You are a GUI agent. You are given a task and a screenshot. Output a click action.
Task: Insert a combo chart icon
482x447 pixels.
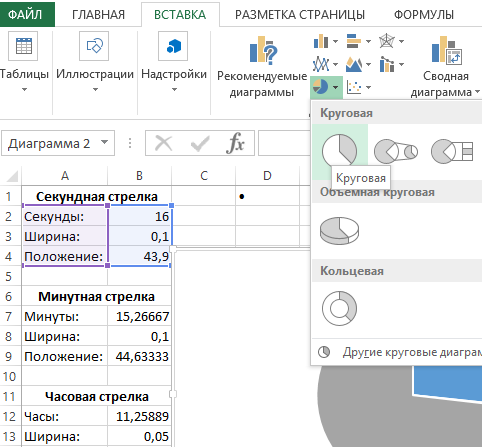click(x=387, y=64)
